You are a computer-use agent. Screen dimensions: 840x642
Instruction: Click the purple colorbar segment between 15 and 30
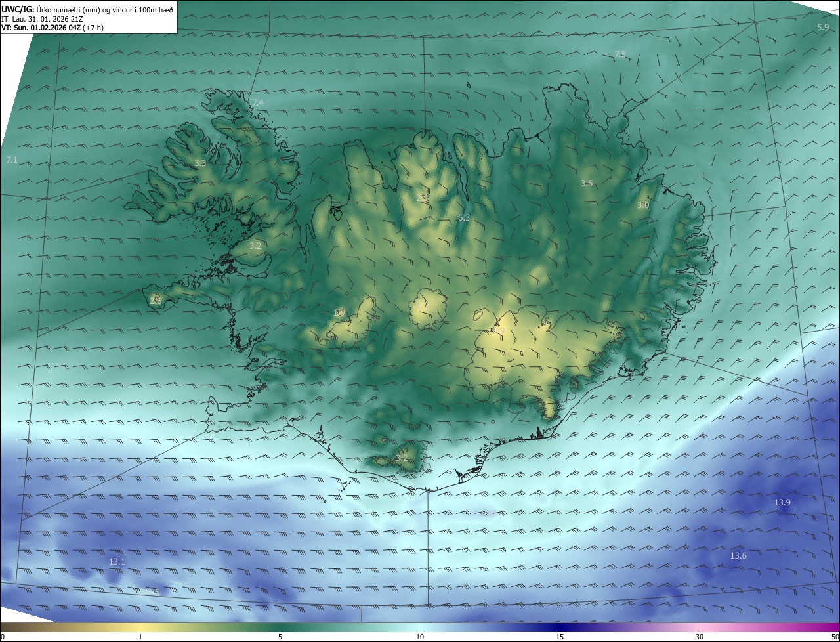click(630, 627)
